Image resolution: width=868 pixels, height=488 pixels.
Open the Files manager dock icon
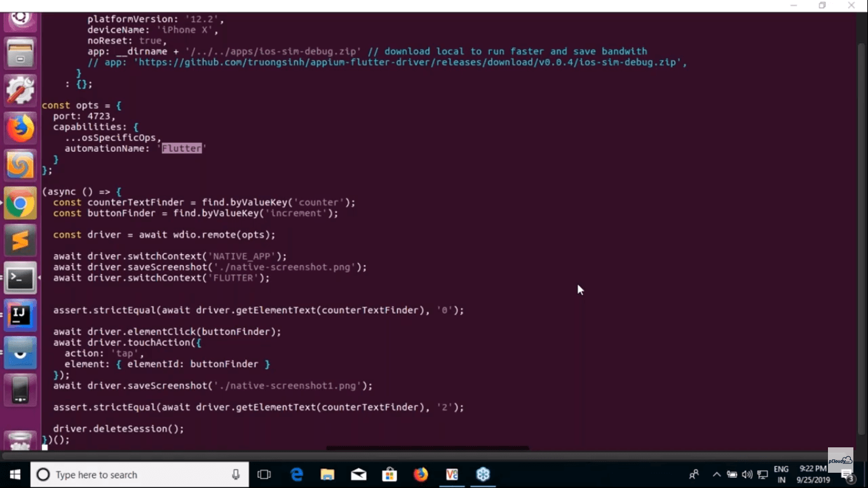pos(20,53)
